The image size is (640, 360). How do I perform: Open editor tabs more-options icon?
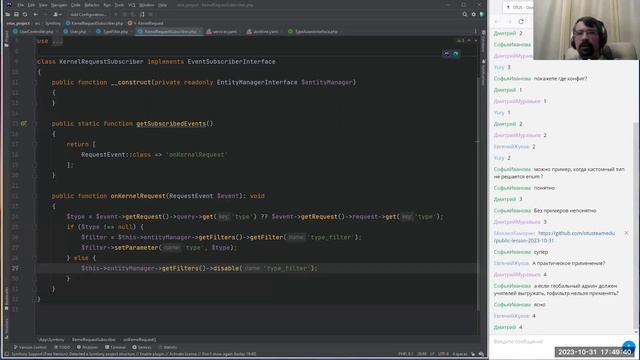click(x=475, y=31)
